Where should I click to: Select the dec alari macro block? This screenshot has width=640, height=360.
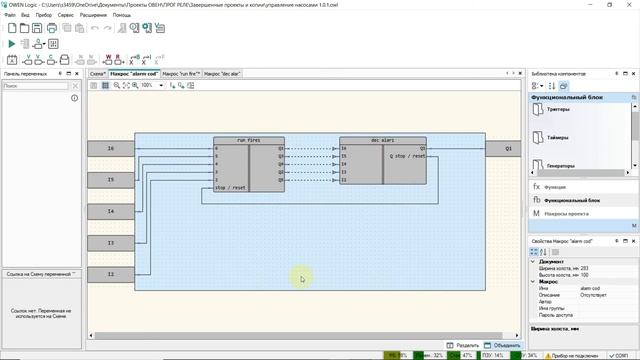(383, 160)
